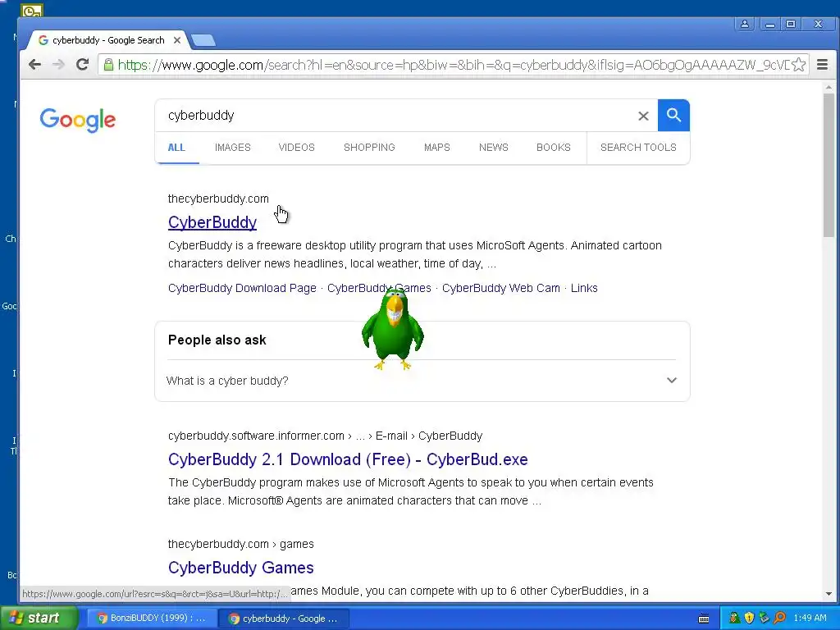
Task: Click the 'People also ask' heading
Action: click(217, 340)
